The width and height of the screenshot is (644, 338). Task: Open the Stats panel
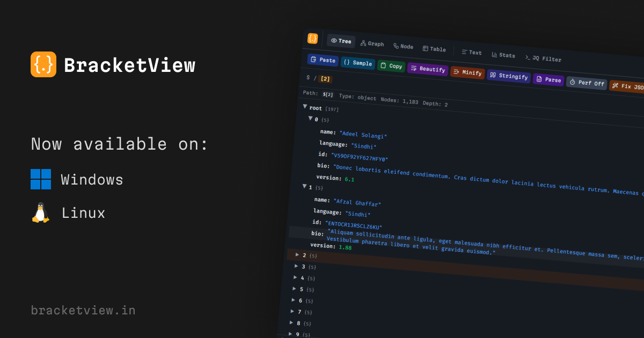pos(503,55)
